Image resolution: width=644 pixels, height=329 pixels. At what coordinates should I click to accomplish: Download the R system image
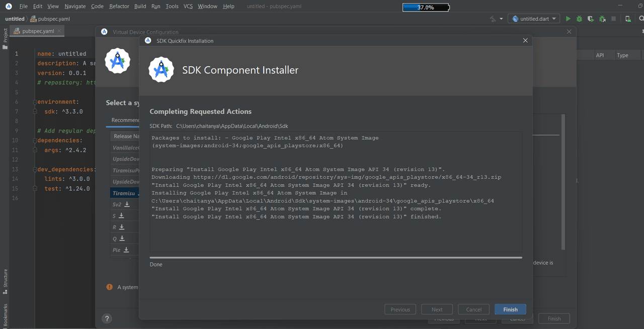tap(122, 227)
